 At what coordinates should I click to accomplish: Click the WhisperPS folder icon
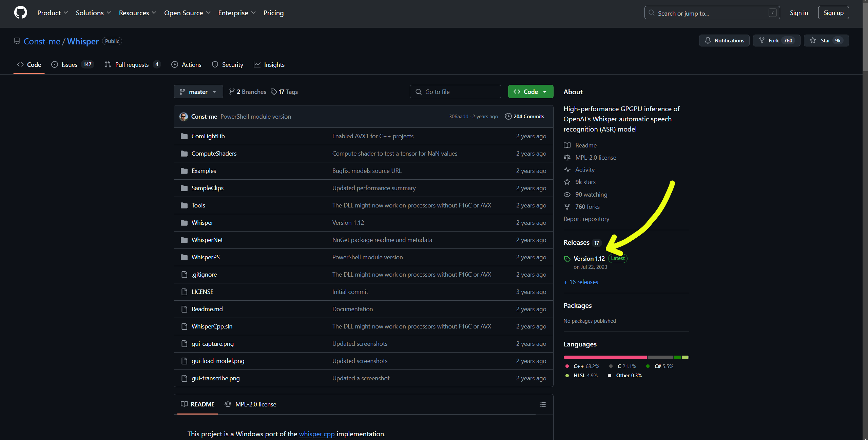tap(184, 257)
